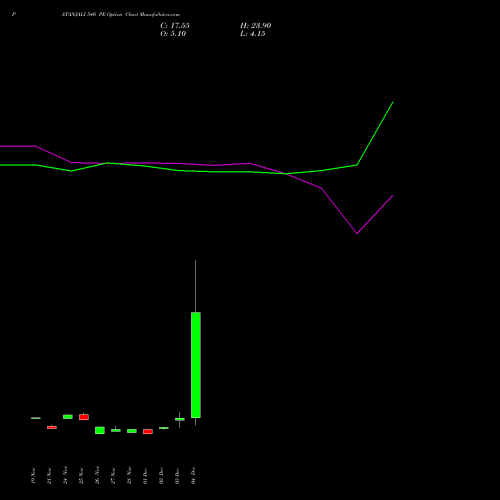Image resolution: width=500 pixels, height=500 pixels.
Task: Click the '02 Dec' date axis label
Action: coord(161,475)
